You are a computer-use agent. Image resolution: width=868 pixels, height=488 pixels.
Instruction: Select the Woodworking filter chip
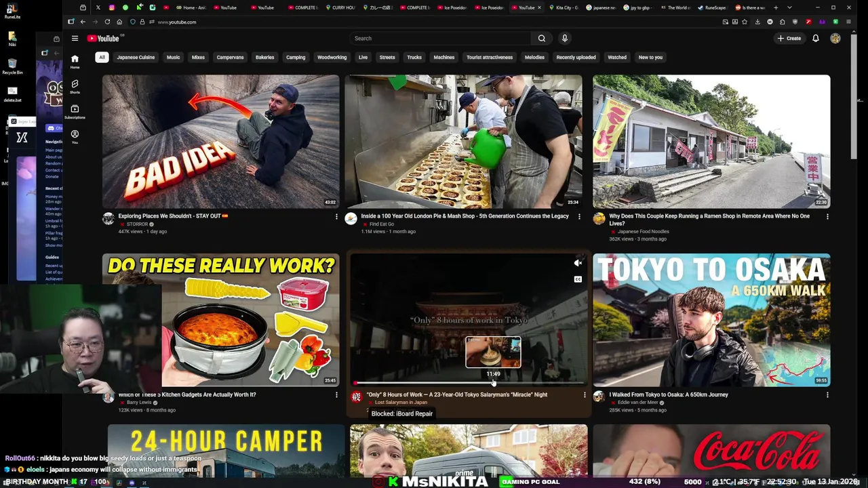point(332,58)
